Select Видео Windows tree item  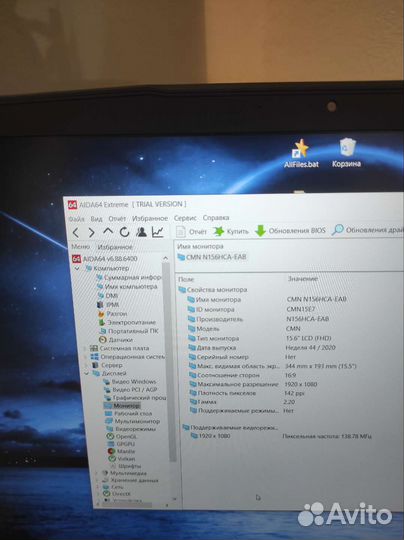130,382
